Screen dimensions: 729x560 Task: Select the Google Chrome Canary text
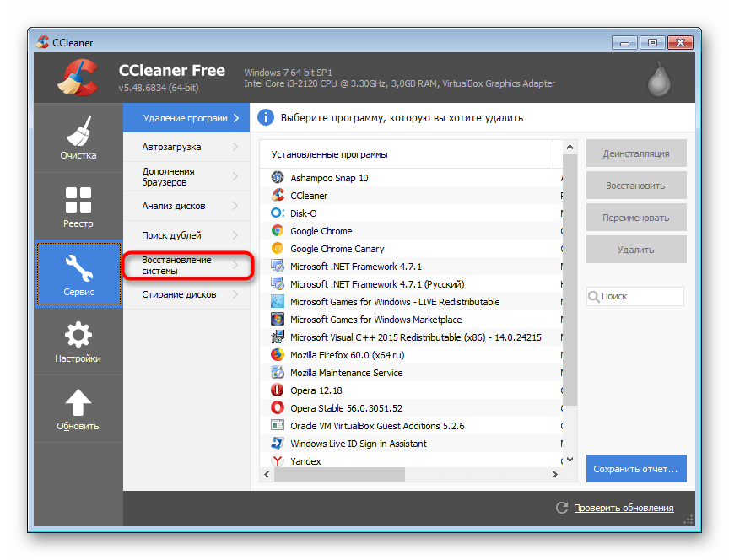click(x=337, y=249)
